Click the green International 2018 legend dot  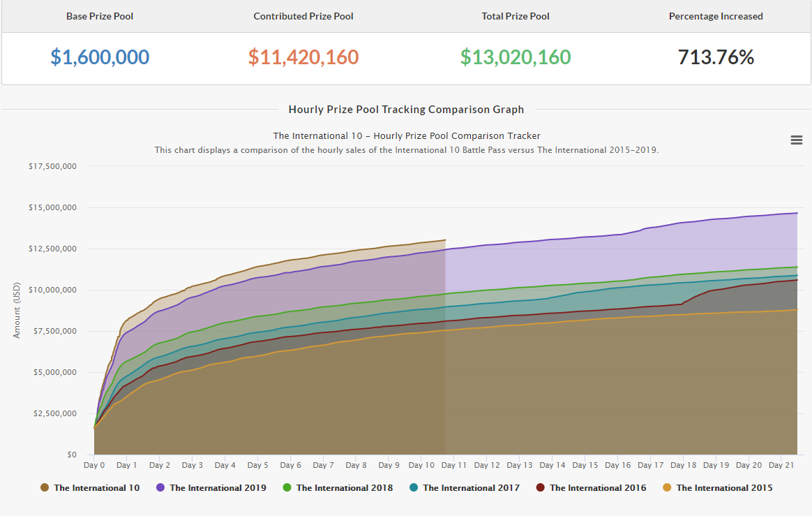point(287,488)
